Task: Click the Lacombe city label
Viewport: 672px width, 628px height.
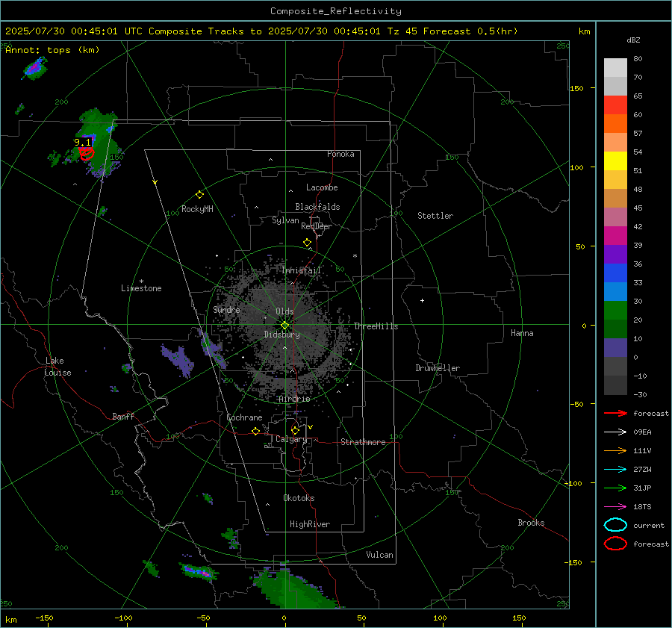Action: tap(322, 187)
